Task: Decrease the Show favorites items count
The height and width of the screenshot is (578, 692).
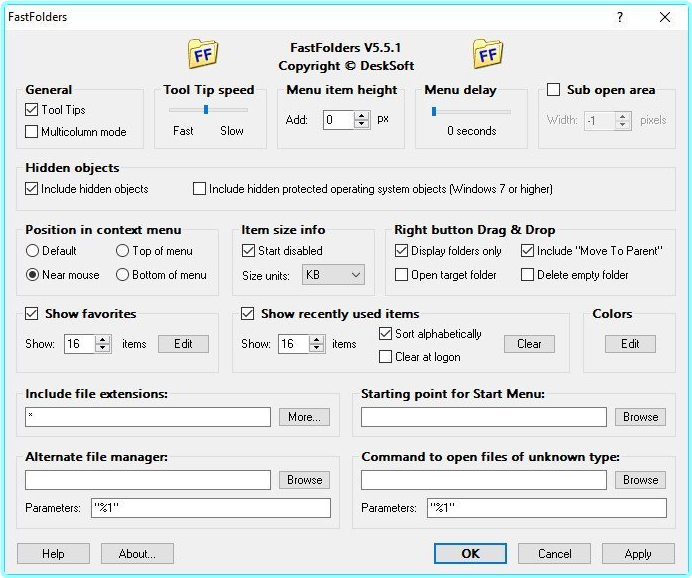Action: [x=102, y=348]
